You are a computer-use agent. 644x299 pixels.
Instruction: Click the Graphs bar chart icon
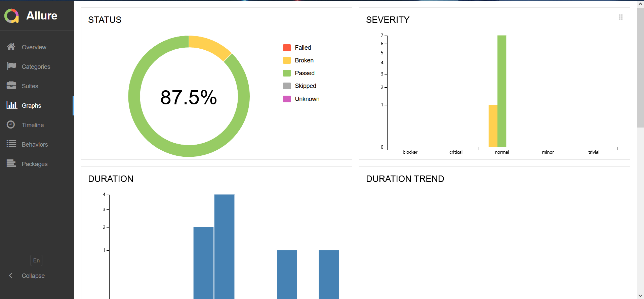[11, 105]
